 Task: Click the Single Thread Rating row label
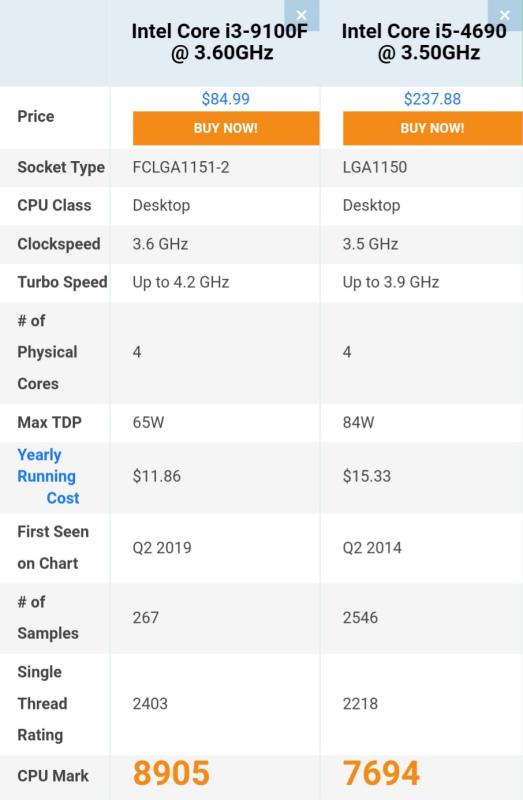[42, 704]
